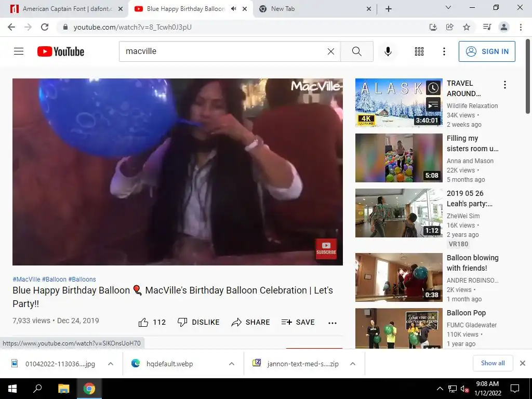Like the video with the thumbs-up icon
Image resolution: width=532 pixels, height=399 pixels.
143,322
